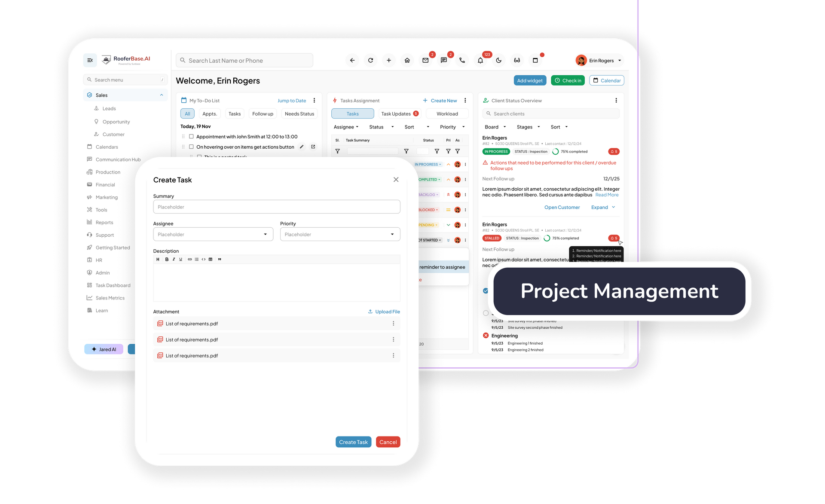Click the Create Task button
The height and width of the screenshot is (504, 825).
click(352, 442)
